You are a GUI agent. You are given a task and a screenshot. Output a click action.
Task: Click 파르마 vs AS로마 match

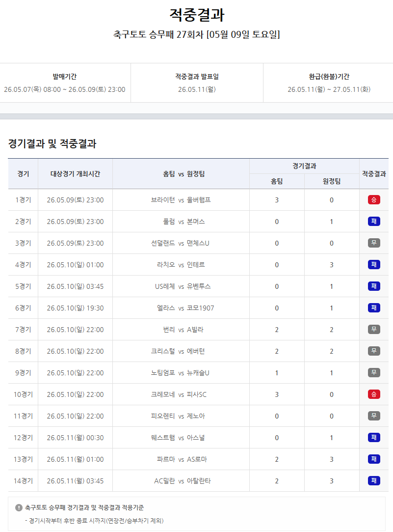point(182,459)
